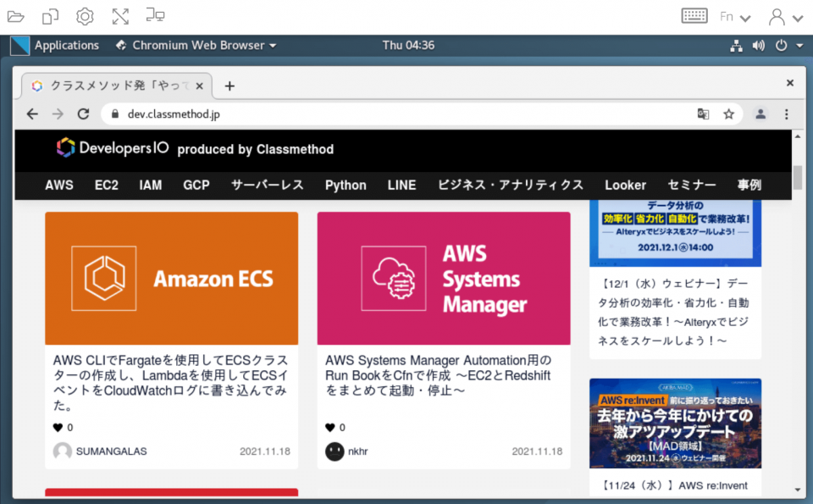Screen dimensions: 813x504
Task: Open the settings gear in the viewer toolbar
Action: (x=82, y=15)
